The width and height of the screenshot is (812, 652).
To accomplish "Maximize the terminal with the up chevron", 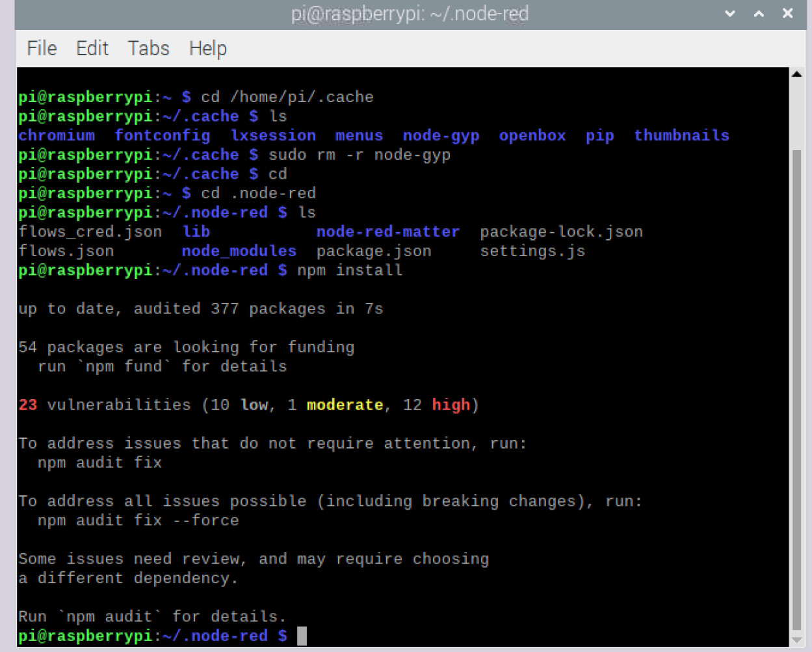I will 759,14.
